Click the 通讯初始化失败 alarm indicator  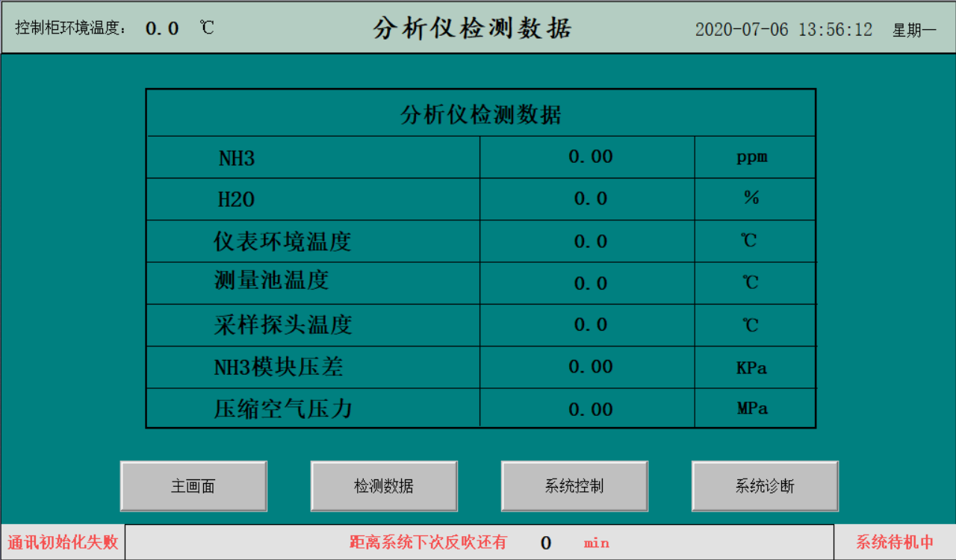(62, 543)
